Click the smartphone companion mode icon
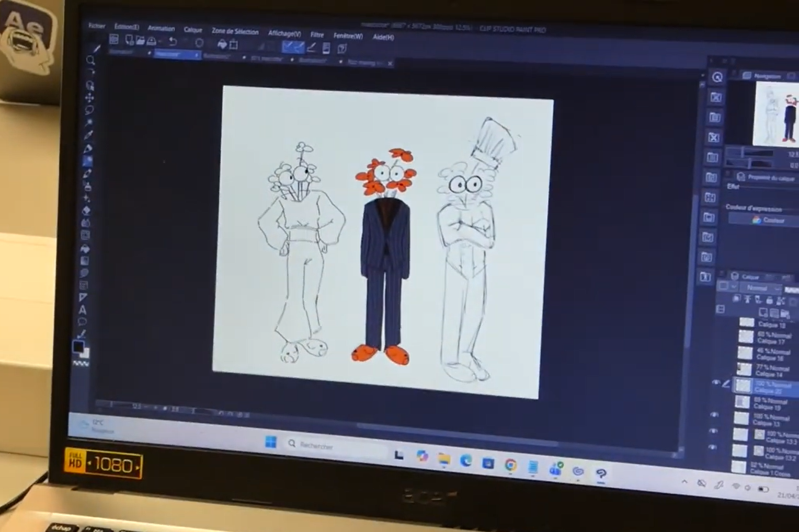The width and height of the screenshot is (799, 532). (x=326, y=48)
